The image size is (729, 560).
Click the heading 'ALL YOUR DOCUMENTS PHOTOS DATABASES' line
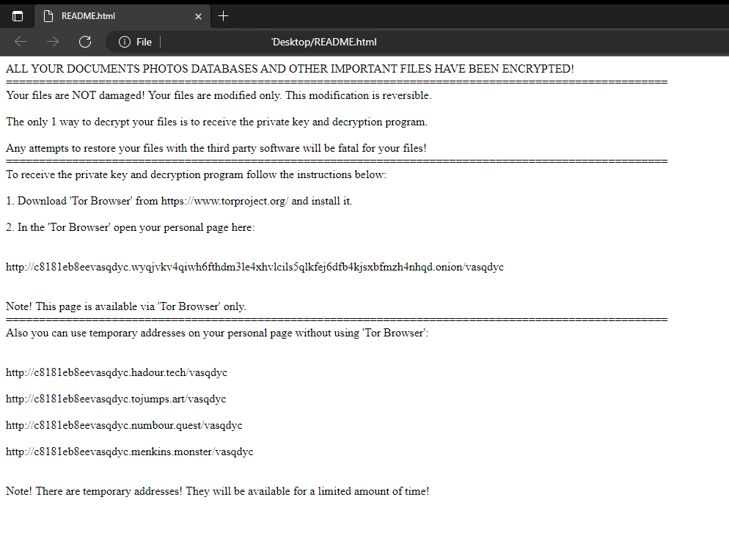(x=290, y=69)
